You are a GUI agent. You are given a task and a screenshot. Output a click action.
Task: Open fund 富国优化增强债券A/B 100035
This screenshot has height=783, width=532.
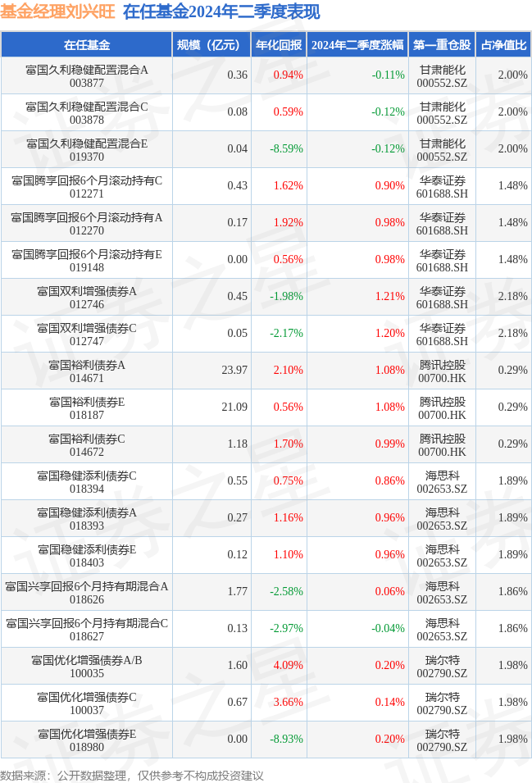tap(87, 666)
